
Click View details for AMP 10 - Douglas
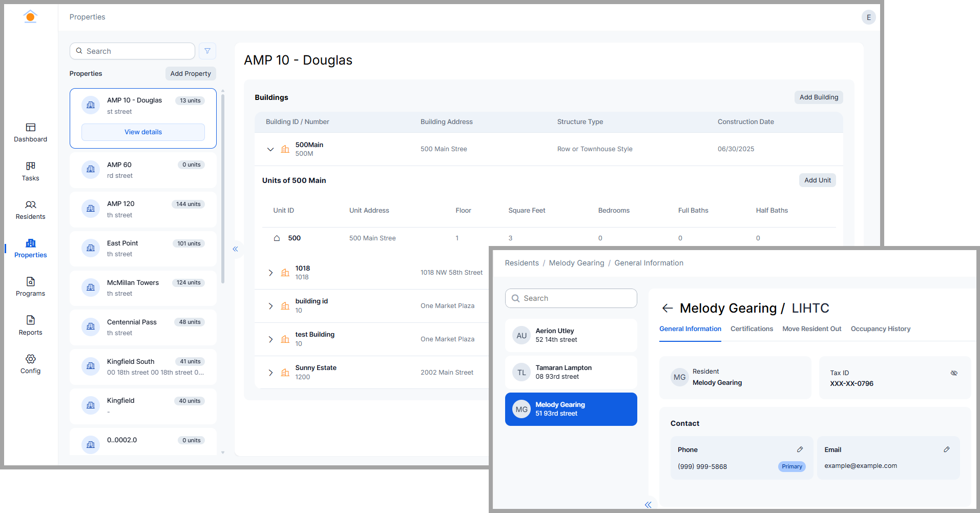click(x=143, y=132)
